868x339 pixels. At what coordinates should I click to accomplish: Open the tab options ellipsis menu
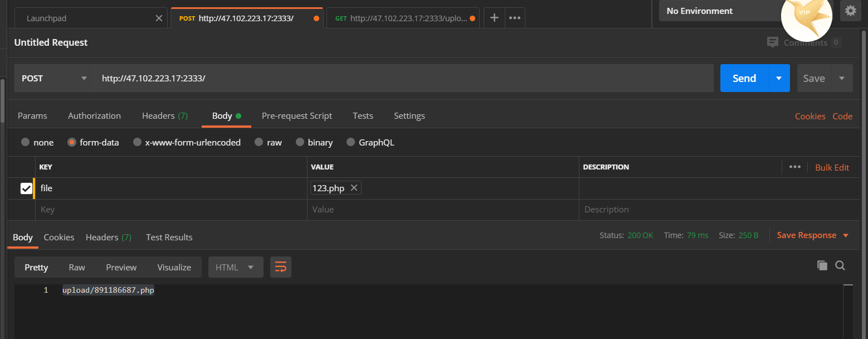(515, 18)
